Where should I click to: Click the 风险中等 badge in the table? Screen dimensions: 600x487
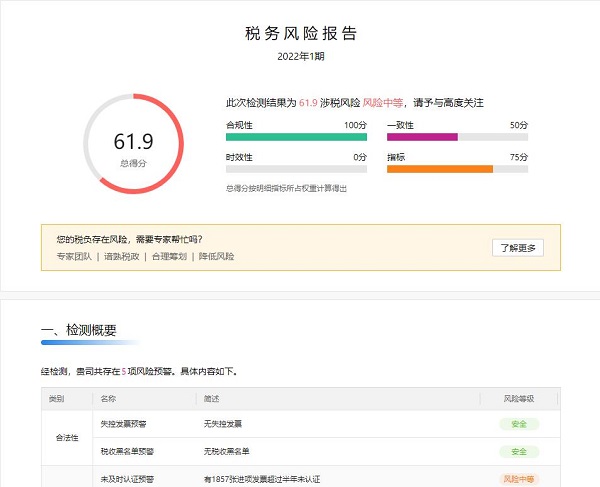[x=519, y=478]
